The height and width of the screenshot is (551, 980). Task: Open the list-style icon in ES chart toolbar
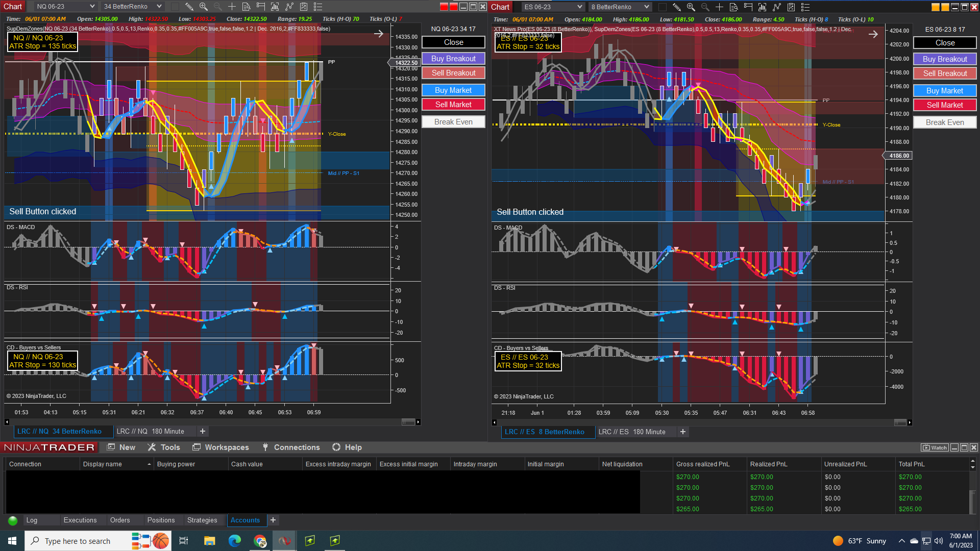tap(805, 7)
